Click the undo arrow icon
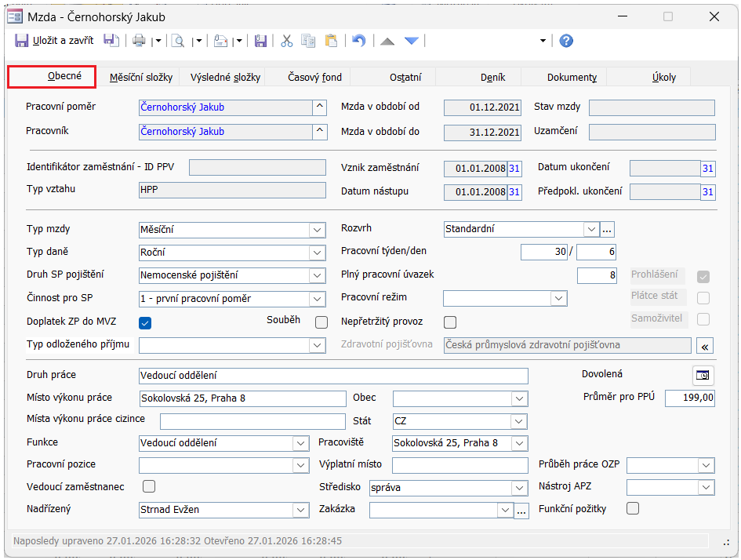 358,41
